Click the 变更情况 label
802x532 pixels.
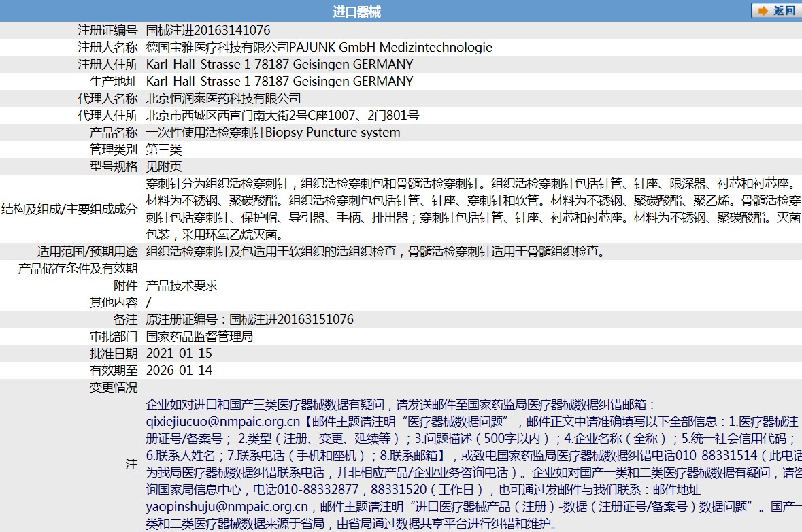[114, 387]
